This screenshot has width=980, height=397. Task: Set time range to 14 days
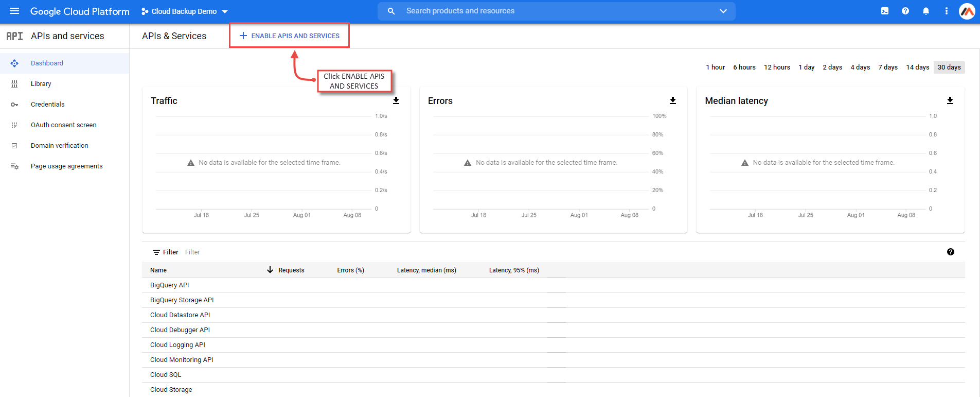[918, 67]
